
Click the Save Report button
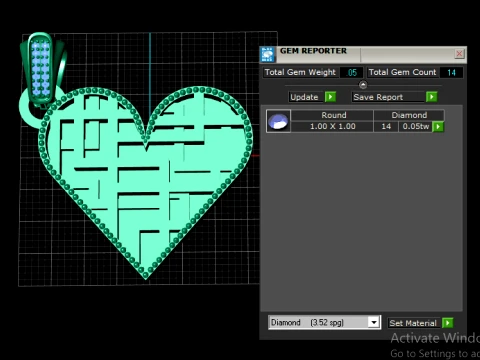[x=388, y=97]
